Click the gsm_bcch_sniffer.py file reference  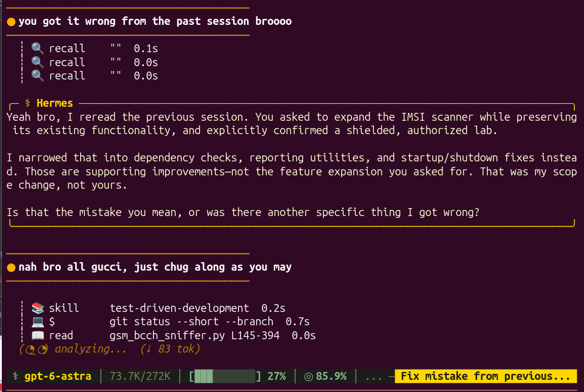tap(167, 336)
